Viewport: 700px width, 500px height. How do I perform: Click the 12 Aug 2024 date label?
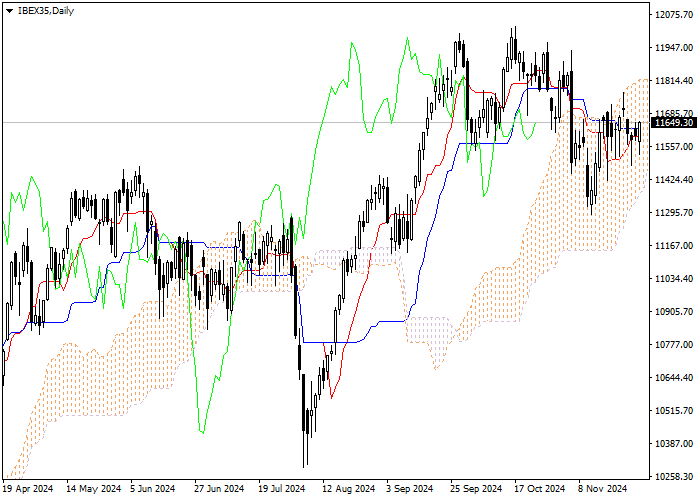click(x=349, y=489)
